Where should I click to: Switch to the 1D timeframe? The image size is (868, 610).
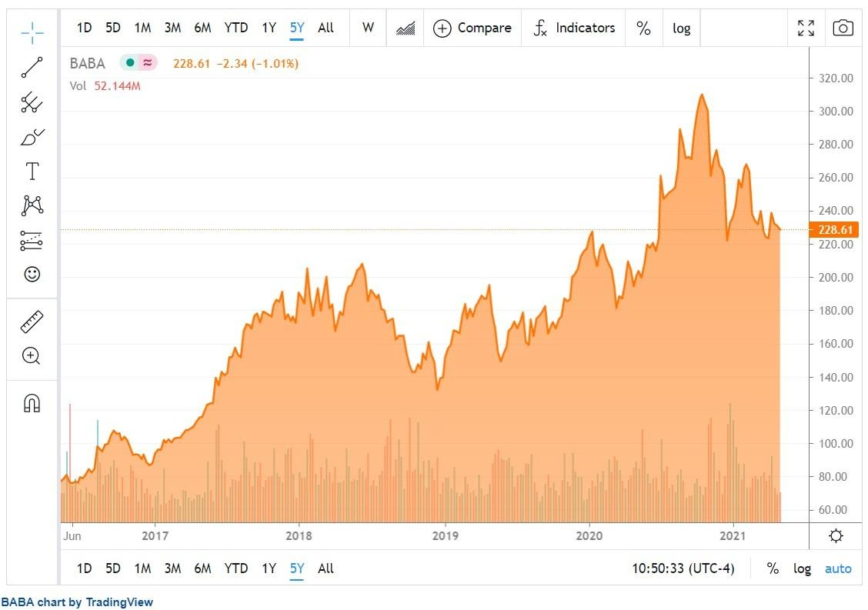point(85,28)
